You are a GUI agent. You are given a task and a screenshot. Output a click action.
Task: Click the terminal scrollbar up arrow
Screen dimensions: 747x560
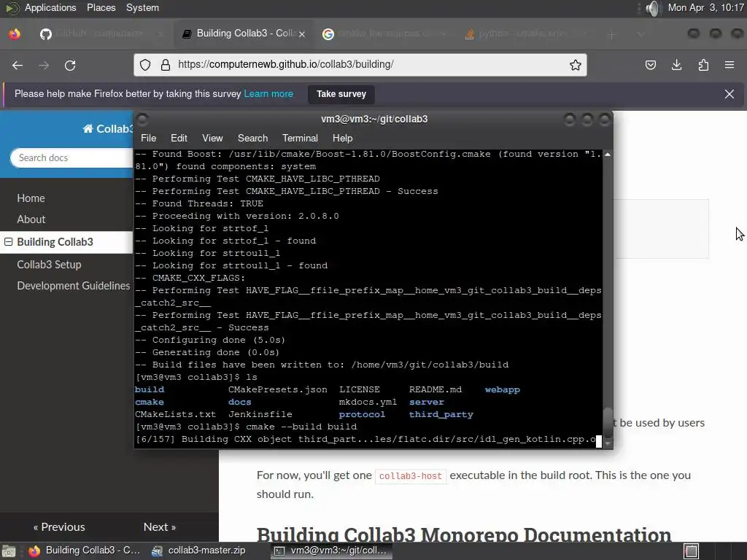[x=608, y=155]
